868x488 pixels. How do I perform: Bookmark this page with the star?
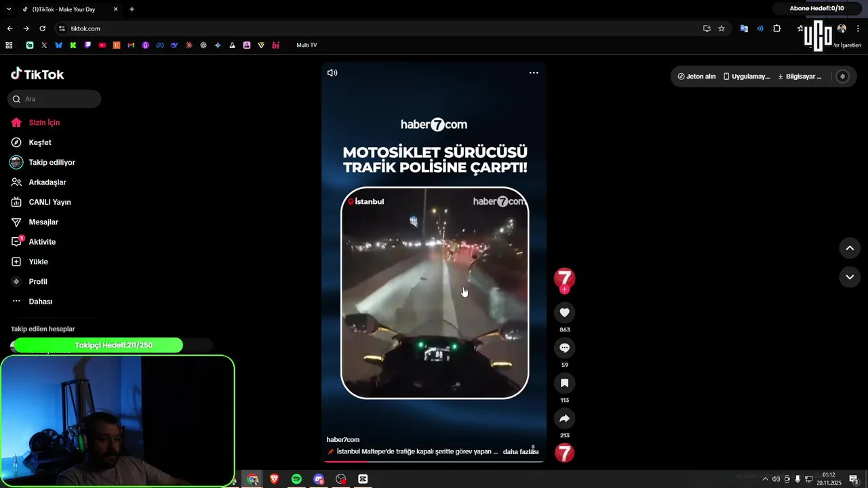pos(722,28)
